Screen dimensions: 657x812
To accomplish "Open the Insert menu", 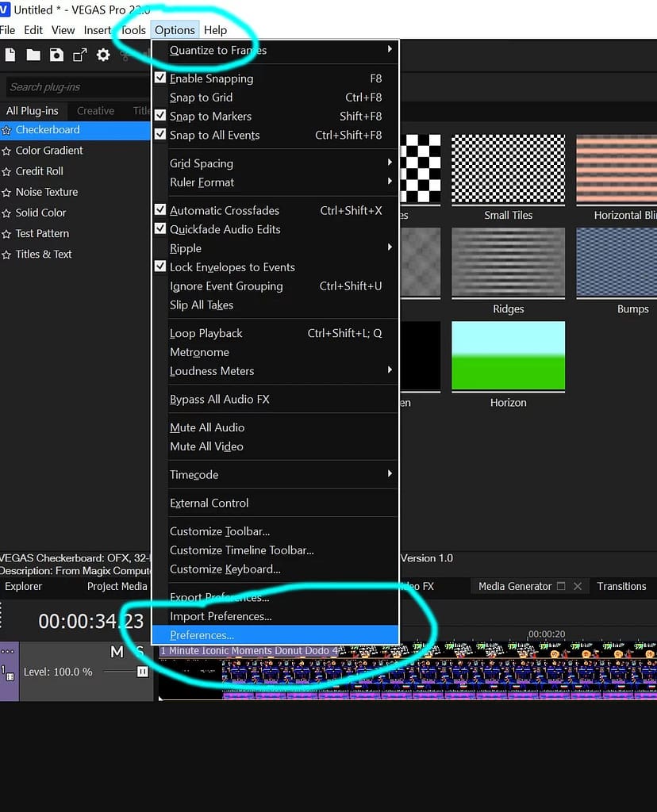I will 98,30.
